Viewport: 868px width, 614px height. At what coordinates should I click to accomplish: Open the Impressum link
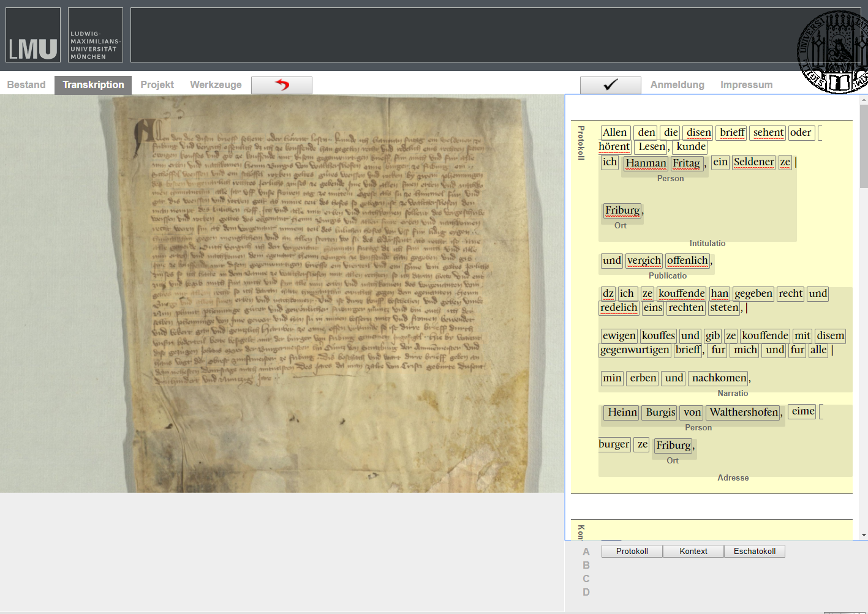click(746, 85)
